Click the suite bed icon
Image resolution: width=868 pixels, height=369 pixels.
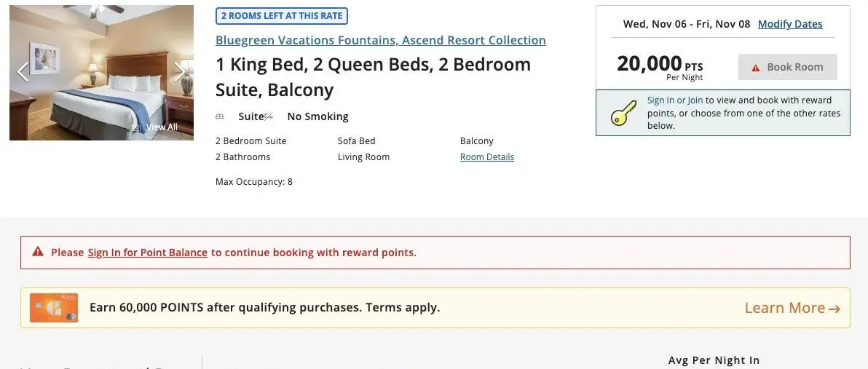point(220,116)
